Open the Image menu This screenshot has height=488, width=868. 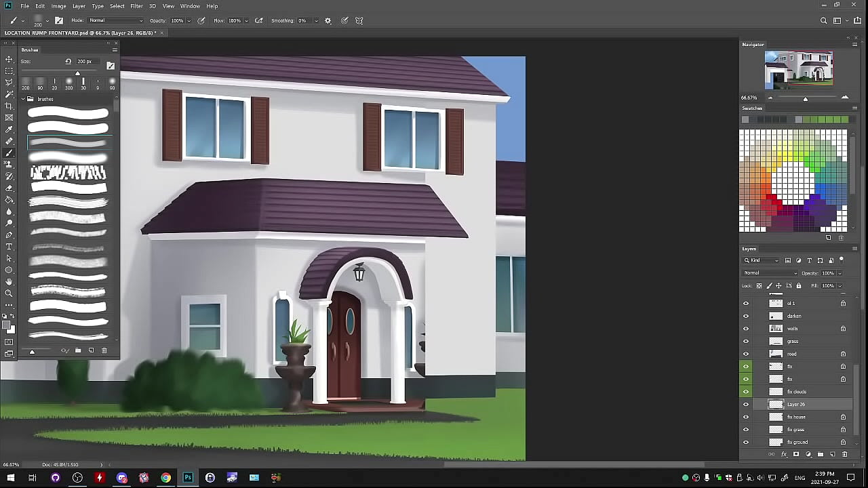59,6
